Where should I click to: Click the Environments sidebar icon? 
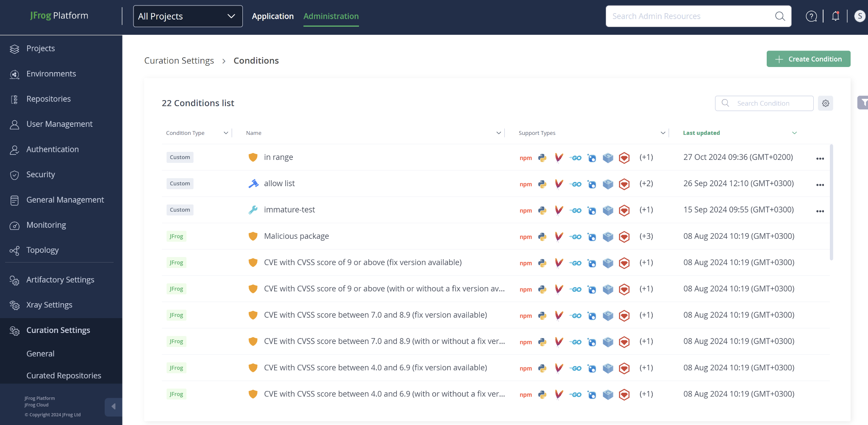pyautogui.click(x=14, y=74)
